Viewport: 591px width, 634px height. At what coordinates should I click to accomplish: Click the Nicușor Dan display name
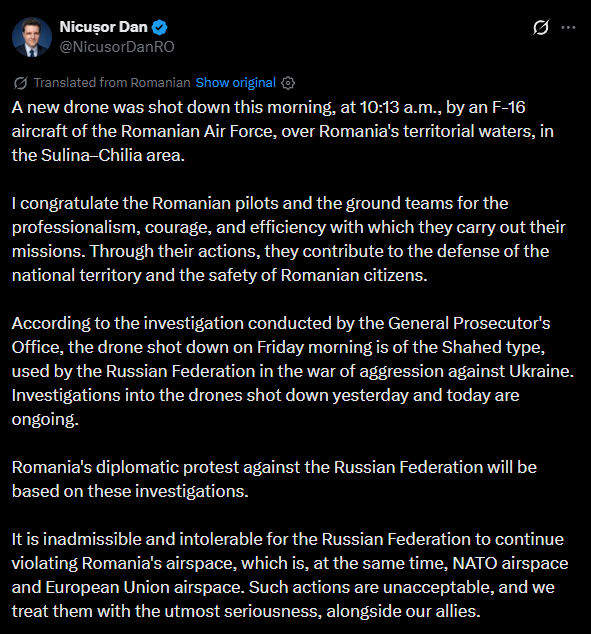coord(103,27)
